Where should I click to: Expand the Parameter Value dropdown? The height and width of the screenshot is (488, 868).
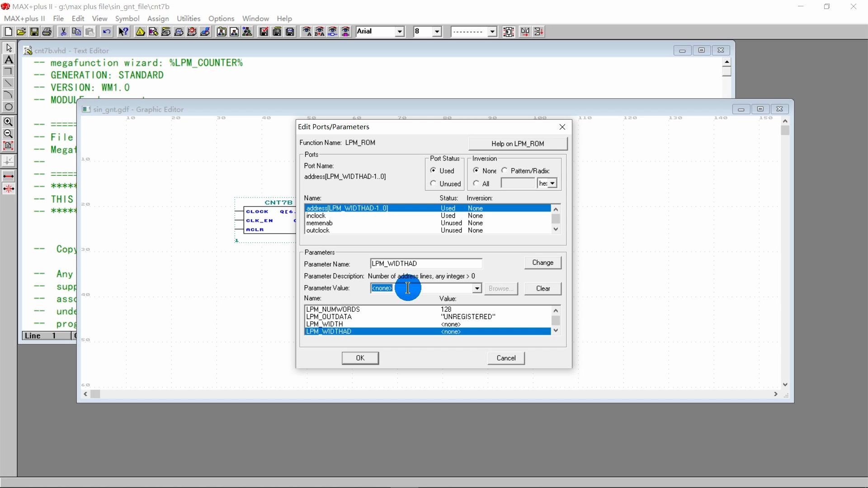477,288
